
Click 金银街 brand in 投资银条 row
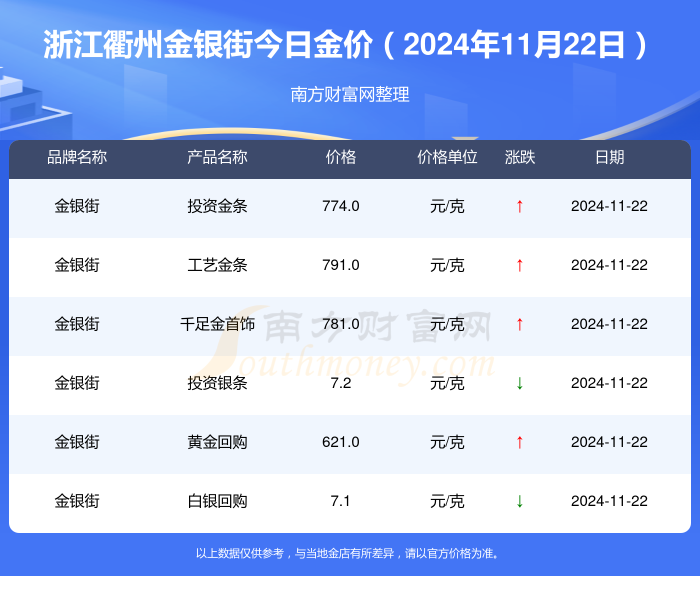77,383
